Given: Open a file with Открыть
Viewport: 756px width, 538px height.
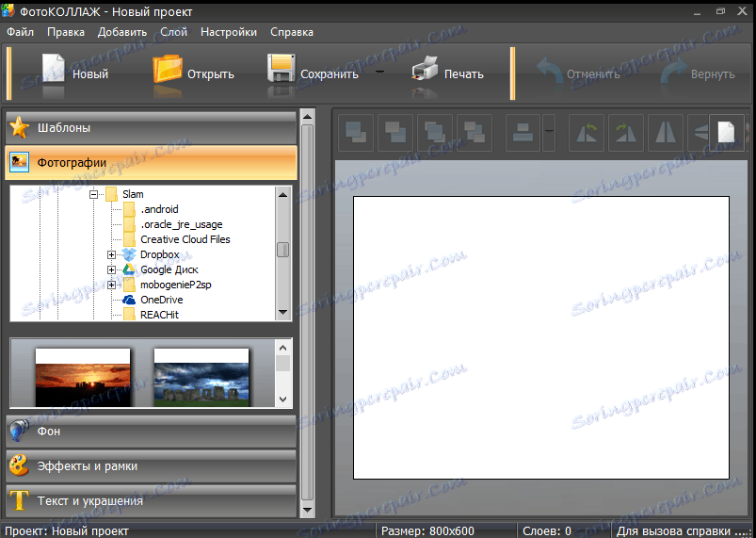Looking at the screenshot, I should tap(193, 73).
